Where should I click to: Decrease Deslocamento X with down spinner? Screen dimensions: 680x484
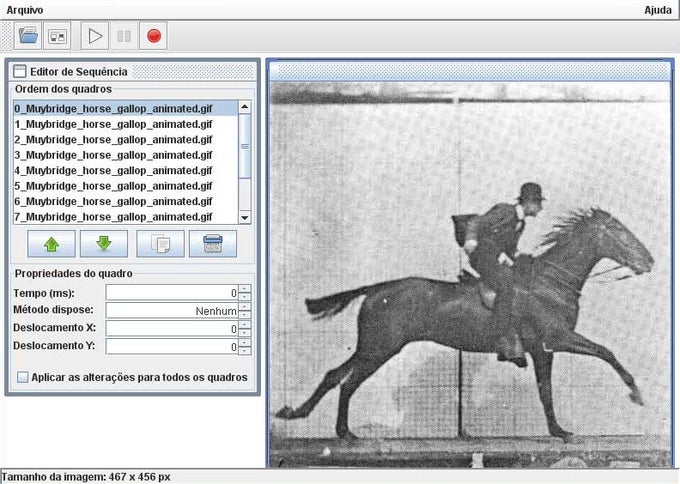point(245,333)
